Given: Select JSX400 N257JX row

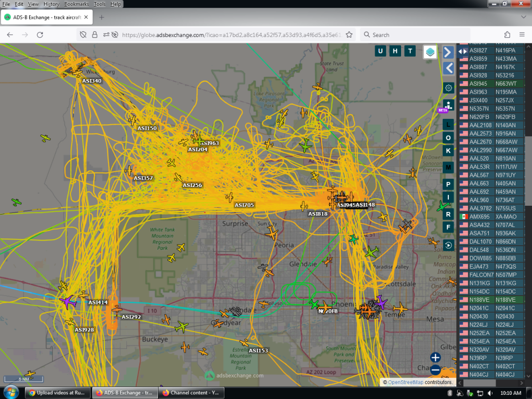Looking at the screenshot, I should click(491, 100).
